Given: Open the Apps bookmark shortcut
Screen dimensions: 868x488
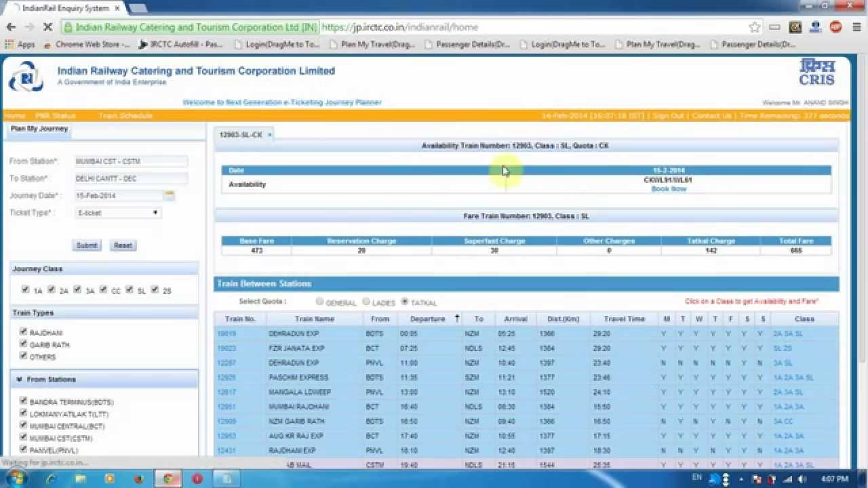Looking at the screenshot, I should click(x=20, y=44).
